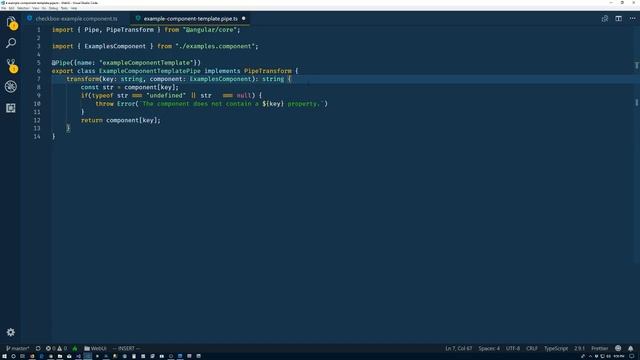Click 'const str' declaration on line 8
The image size is (640, 360).
[x=97, y=87]
